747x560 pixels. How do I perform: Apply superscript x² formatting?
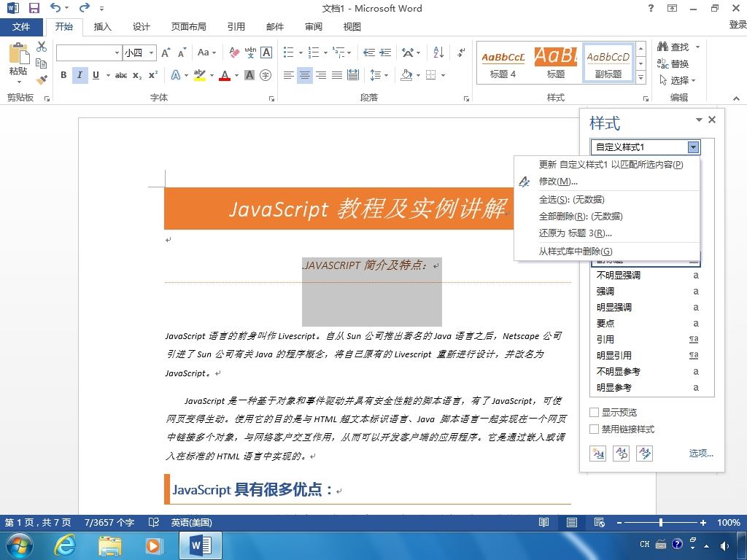coord(153,75)
